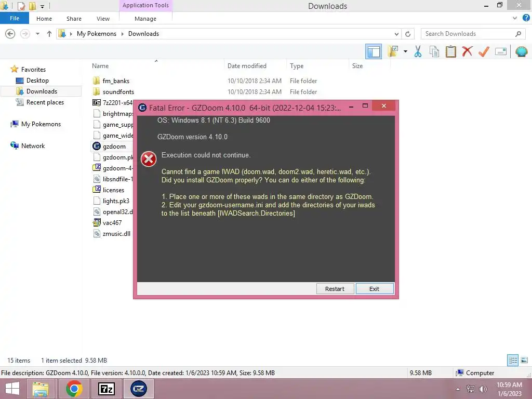
Task: Go up one folder level arrow
Action: tap(49, 34)
